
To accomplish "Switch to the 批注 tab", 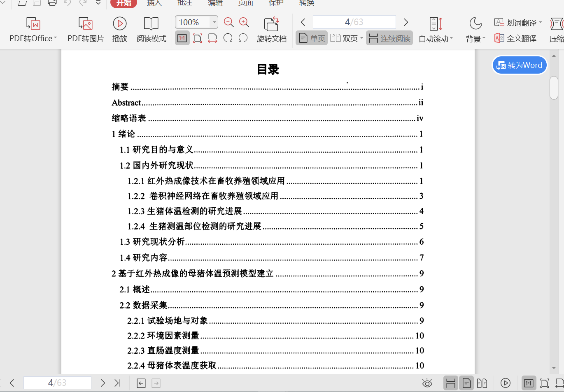I will [x=184, y=3].
